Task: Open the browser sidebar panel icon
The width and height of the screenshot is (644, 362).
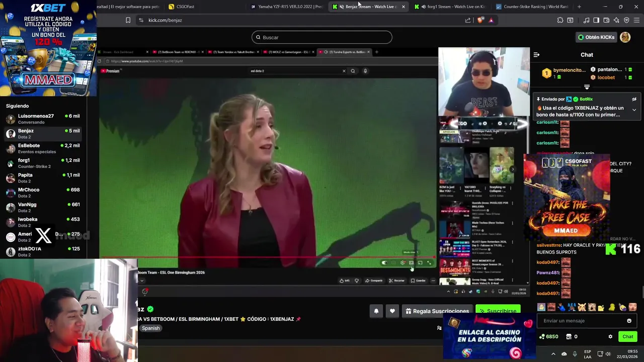Action: pos(596,20)
